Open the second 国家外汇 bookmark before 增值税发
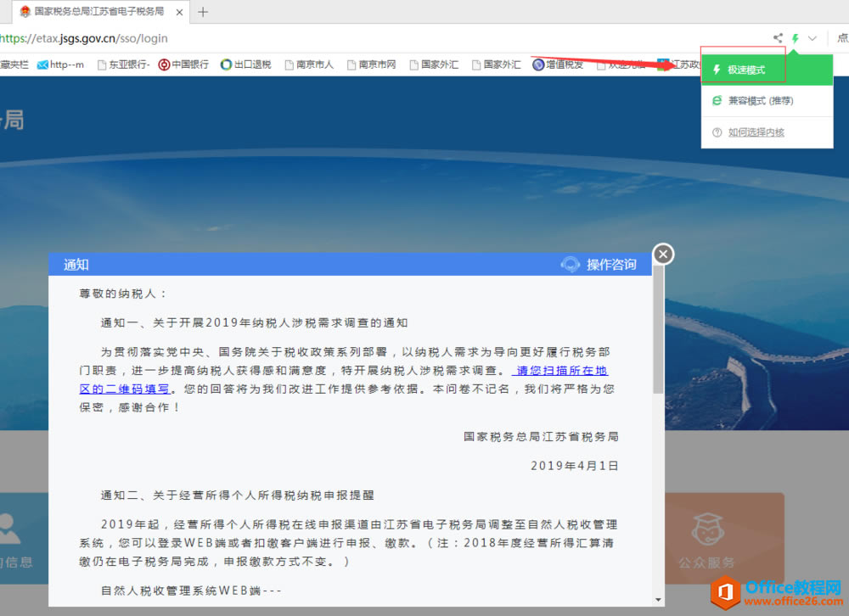The image size is (849, 616). coord(496,65)
